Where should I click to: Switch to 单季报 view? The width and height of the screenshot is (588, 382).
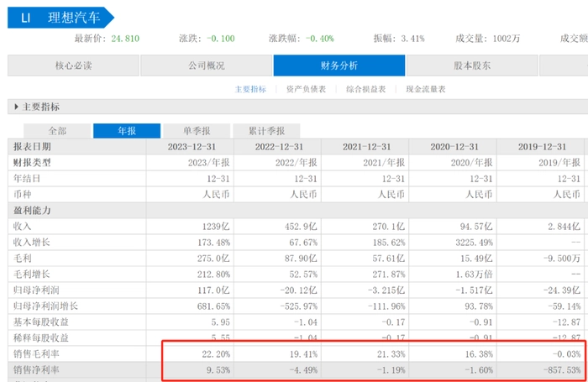tap(194, 131)
